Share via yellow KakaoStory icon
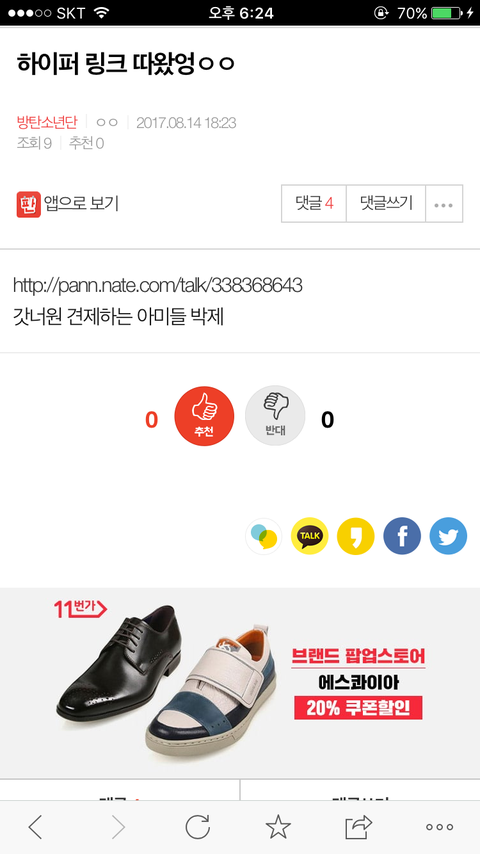 tap(356, 536)
